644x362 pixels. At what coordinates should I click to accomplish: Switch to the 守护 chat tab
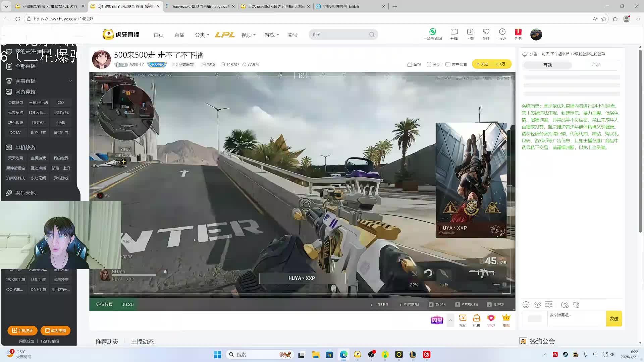coord(596,65)
